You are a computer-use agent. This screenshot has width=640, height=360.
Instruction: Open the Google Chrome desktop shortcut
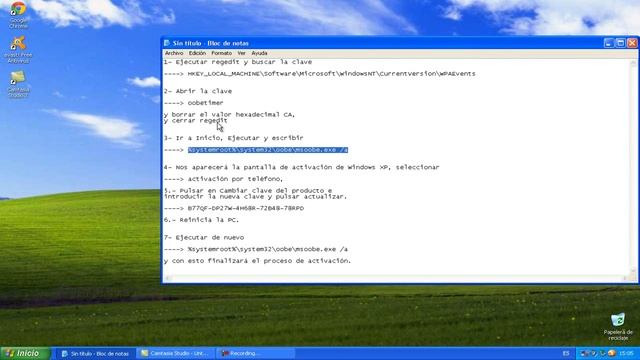pyautogui.click(x=18, y=15)
